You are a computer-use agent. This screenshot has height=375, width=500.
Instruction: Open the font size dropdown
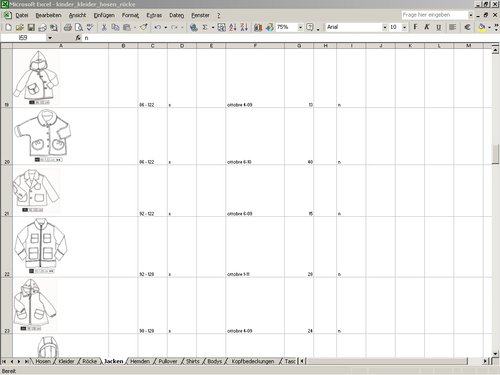click(x=404, y=27)
